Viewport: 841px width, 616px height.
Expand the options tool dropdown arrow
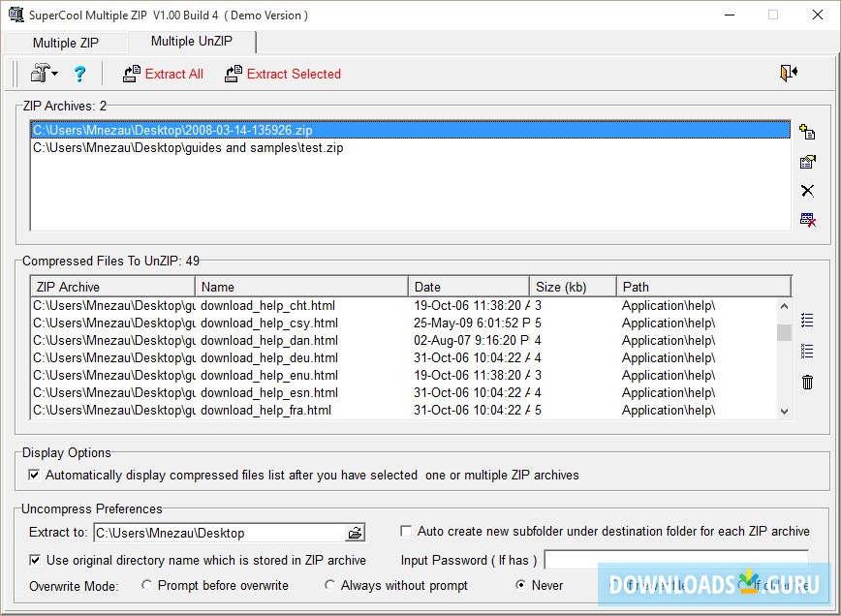pos(54,74)
